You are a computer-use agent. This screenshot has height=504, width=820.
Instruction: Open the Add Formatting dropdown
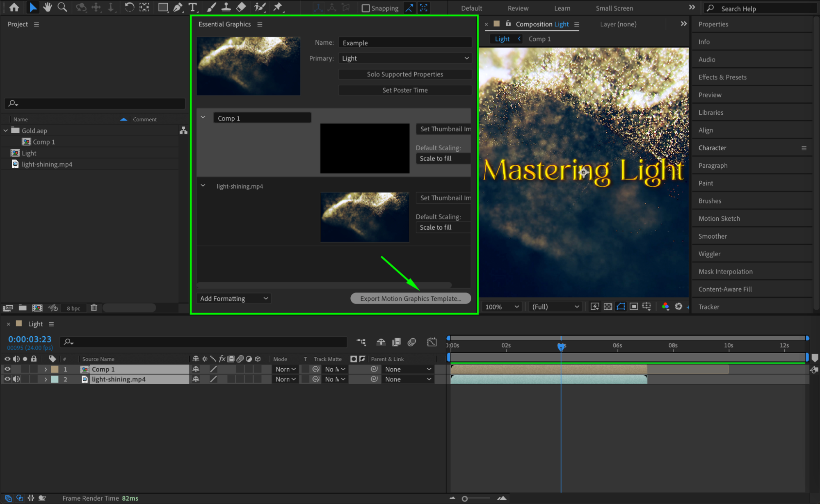pyautogui.click(x=234, y=299)
